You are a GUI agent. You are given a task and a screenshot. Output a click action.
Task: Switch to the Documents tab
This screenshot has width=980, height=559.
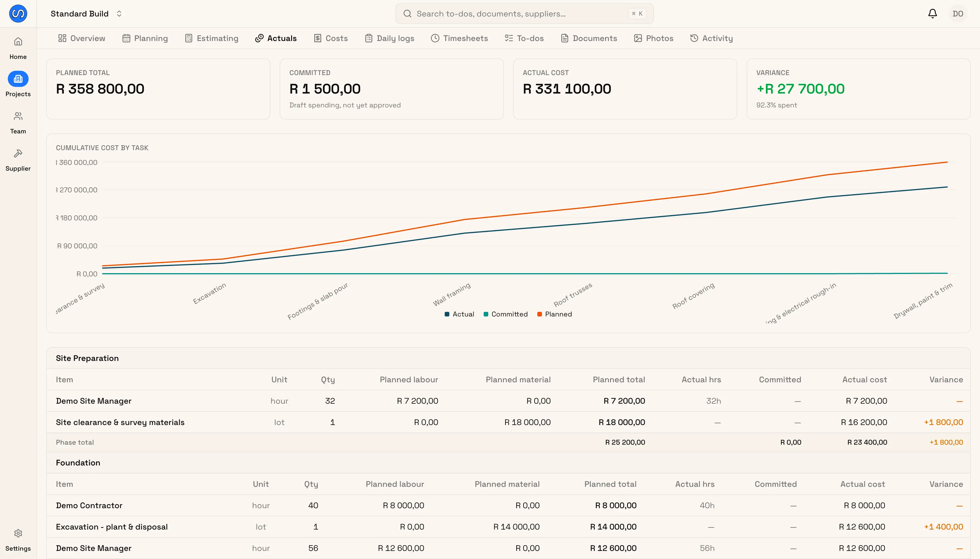tap(589, 38)
